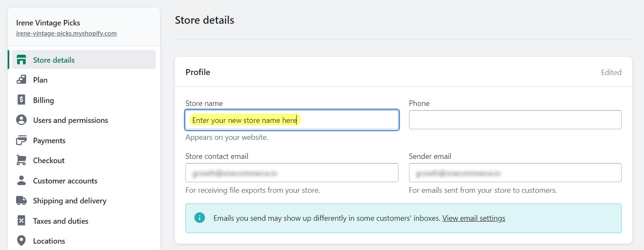
Task: Click inside the Phone field
Action: (x=514, y=119)
